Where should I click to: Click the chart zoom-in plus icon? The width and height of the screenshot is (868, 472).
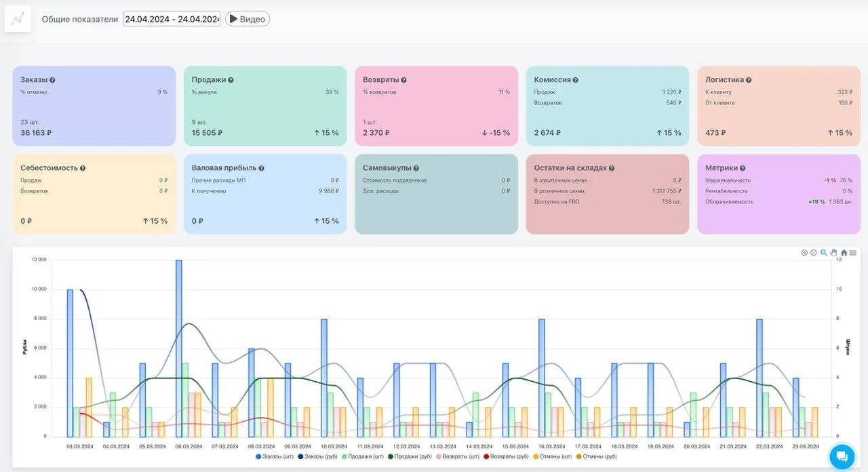(804, 253)
